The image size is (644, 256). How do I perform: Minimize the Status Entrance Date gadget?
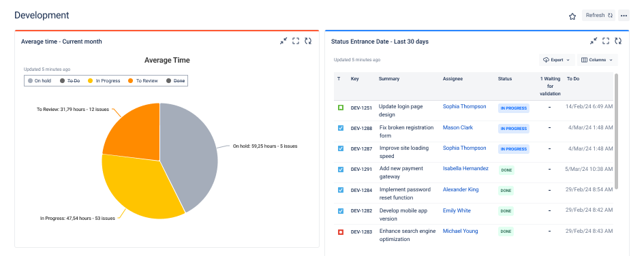[x=594, y=41]
